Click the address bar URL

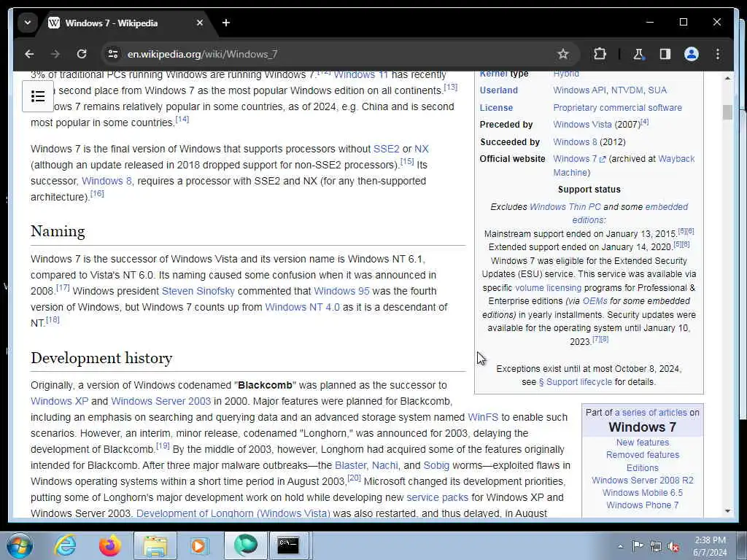pos(203,54)
